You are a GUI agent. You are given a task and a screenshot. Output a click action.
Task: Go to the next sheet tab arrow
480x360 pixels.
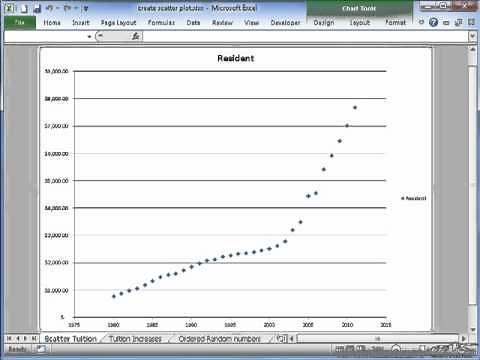pyautogui.click(x=25, y=339)
